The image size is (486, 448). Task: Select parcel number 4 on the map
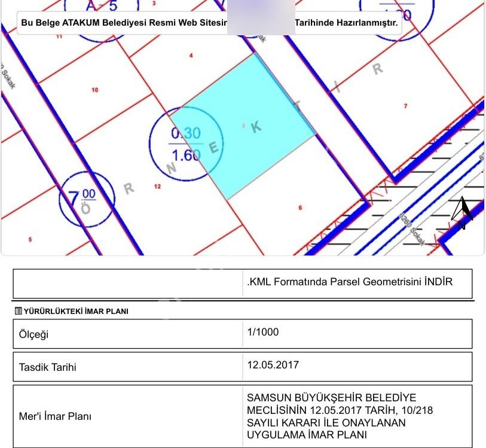pyautogui.click(x=191, y=56)
